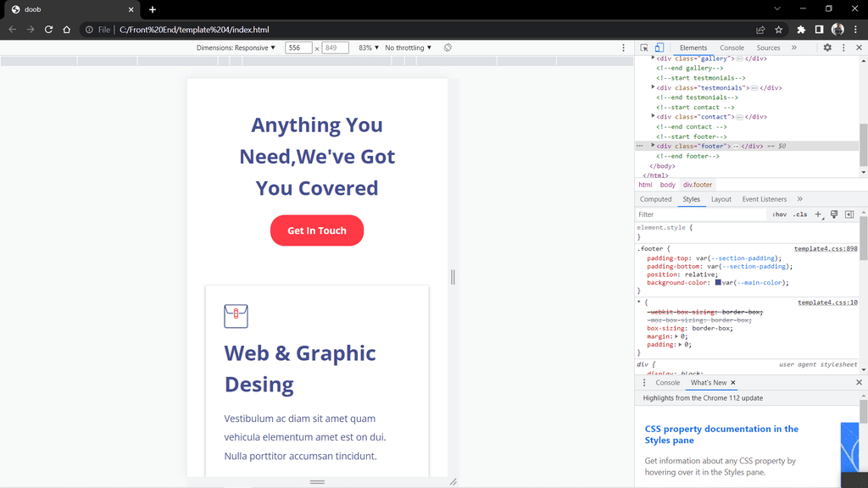Expand the margin shorthand property
868x488 pixels.
[676, 336]
